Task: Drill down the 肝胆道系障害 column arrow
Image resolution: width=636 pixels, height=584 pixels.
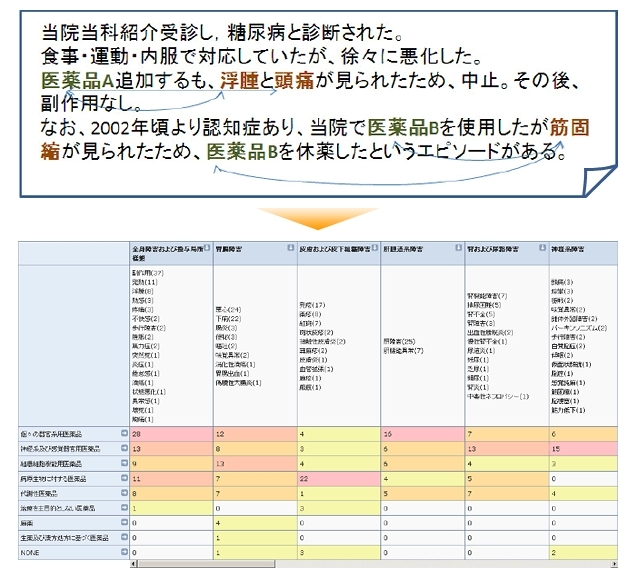Action: point(458,247)
